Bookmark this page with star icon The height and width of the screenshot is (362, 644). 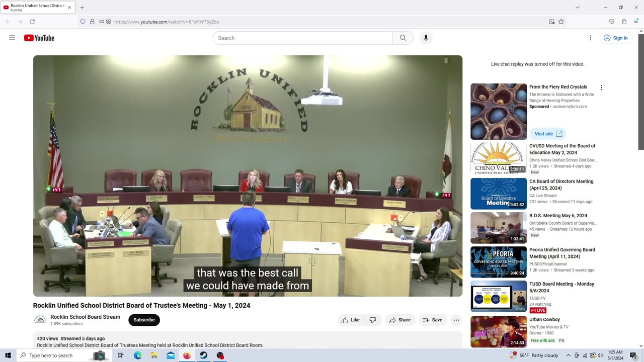coord(561,22)
